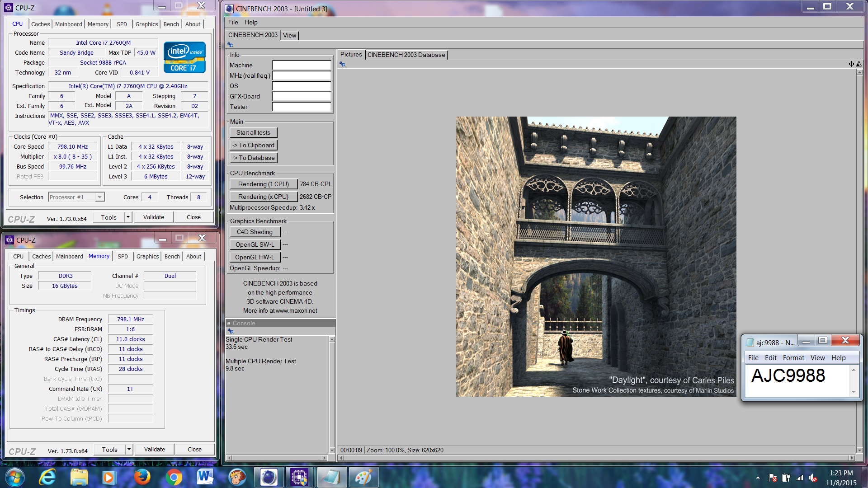868x488 pixels.
Task: Click Close in bottom CPU-Z window
Action: pos(194,450)
